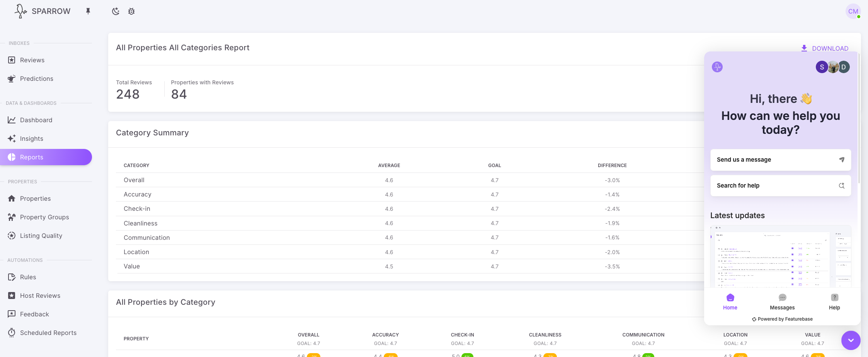
Task: Toggle dark mode with the moon icon
Action: [116, 11]
